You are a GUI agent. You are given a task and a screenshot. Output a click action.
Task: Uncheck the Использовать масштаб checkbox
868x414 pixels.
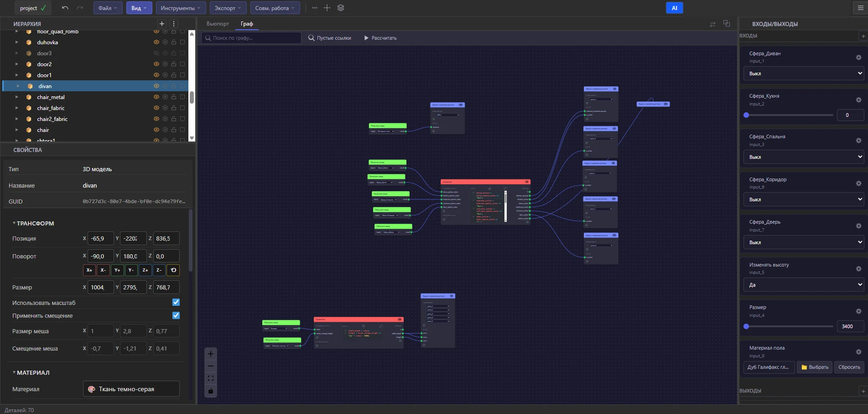click(x=176, y=302)
